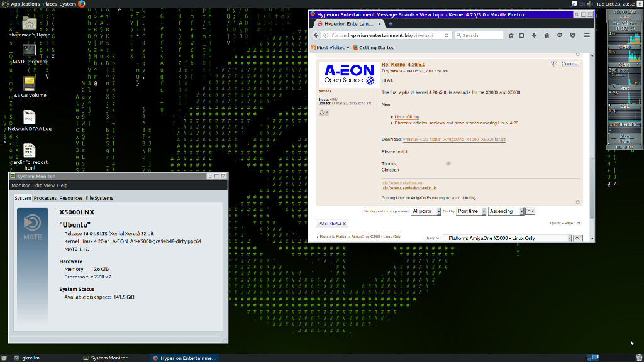The image size is (644, 362).
Task: Send xeno74 a private message
Action: point(324,112)
